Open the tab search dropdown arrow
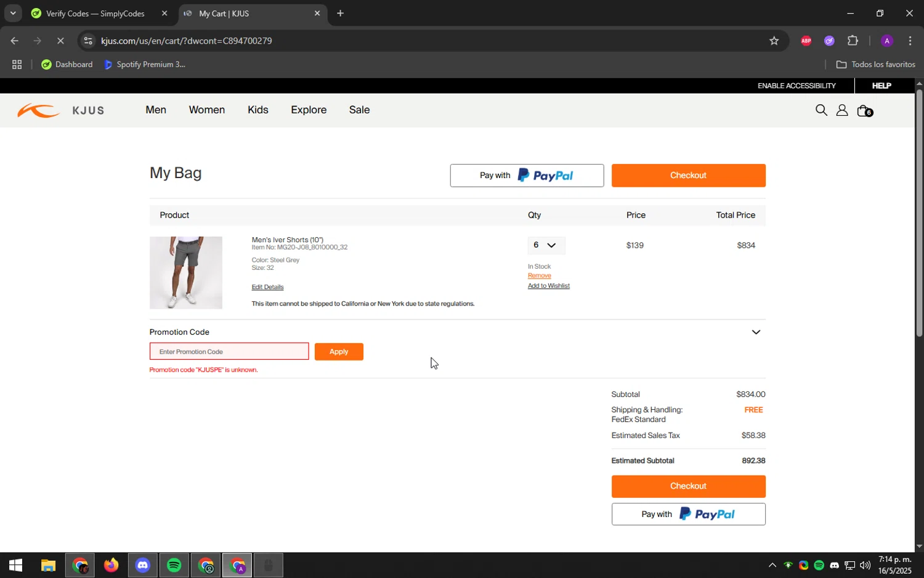This screenshot has height=578, width=924. (x=13, y=13)
